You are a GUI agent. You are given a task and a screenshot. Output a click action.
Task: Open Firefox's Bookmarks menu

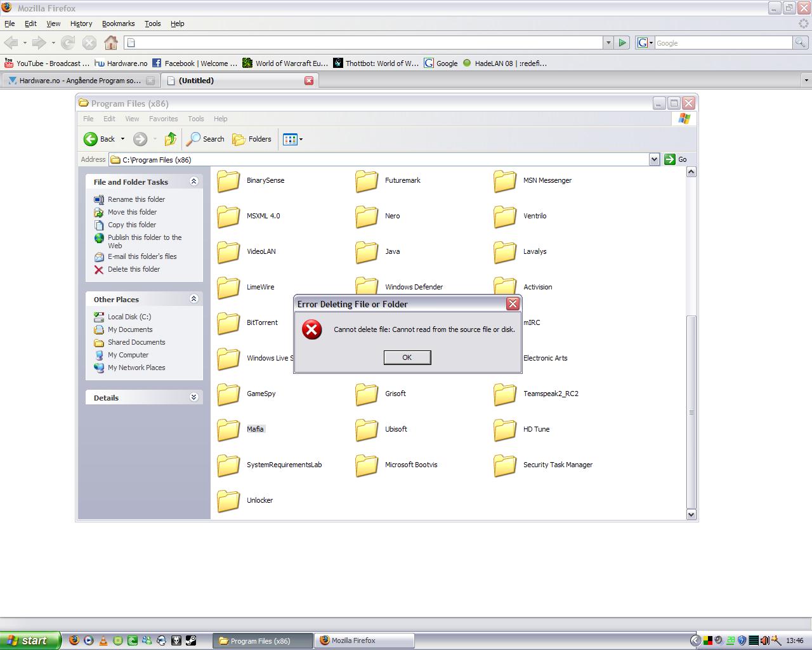[118, 23]
